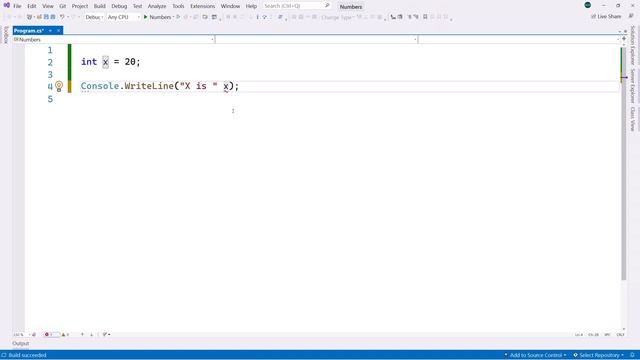Close the Program.cs tab
Viewport: 640px width, 360px height.
58,31
